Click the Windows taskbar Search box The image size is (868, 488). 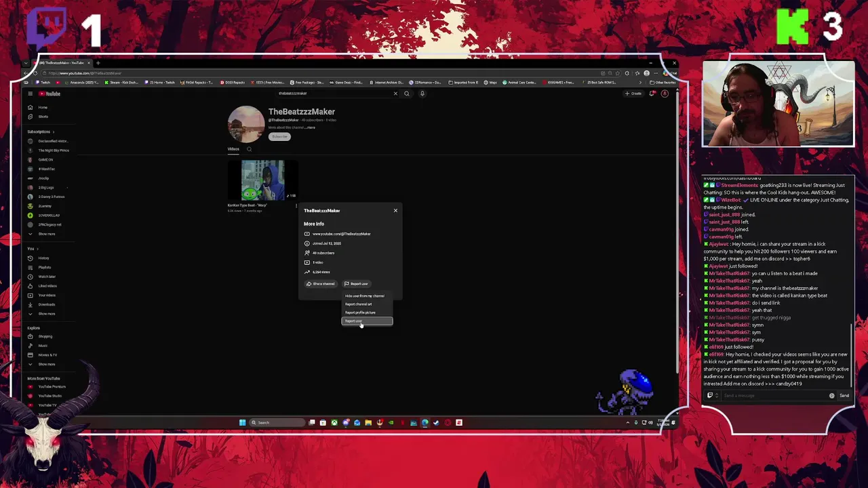pyautogui.click(x=277, y=423)
